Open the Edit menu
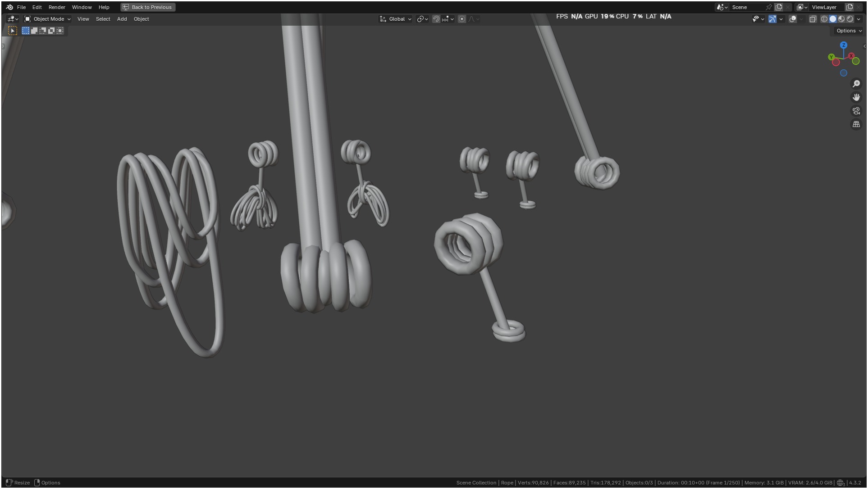The image size is (868, 489). coord(37,7)
